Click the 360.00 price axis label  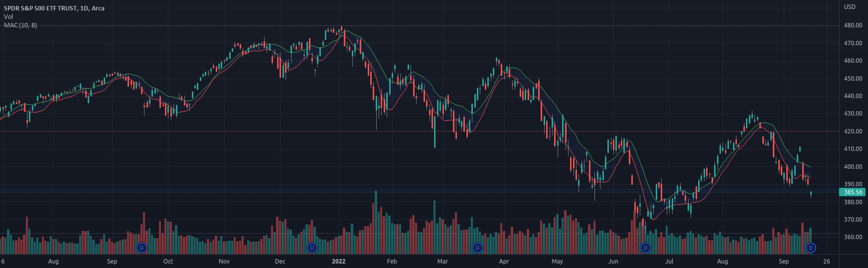(853, 237)
